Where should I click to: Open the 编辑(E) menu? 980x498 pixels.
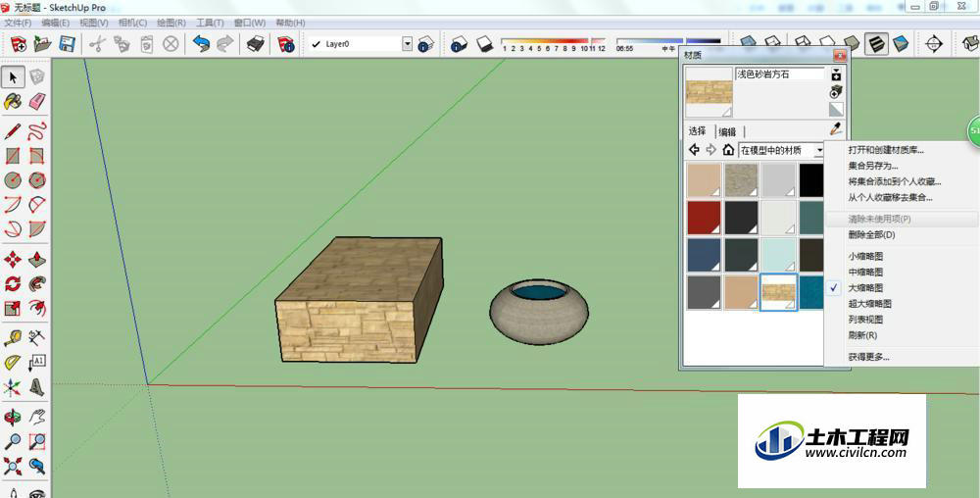56,23
